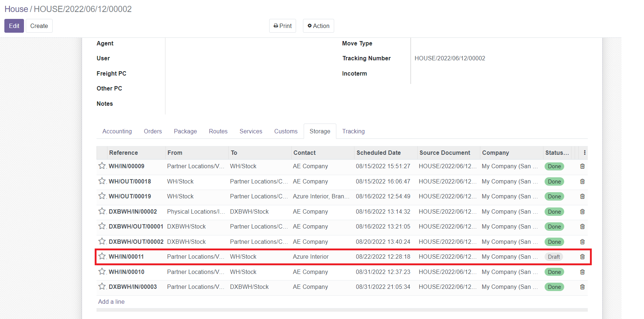Delete the WH/IN/00009 row using trash icon
This screenshot has height=319, width=644.
coord(582,166)
